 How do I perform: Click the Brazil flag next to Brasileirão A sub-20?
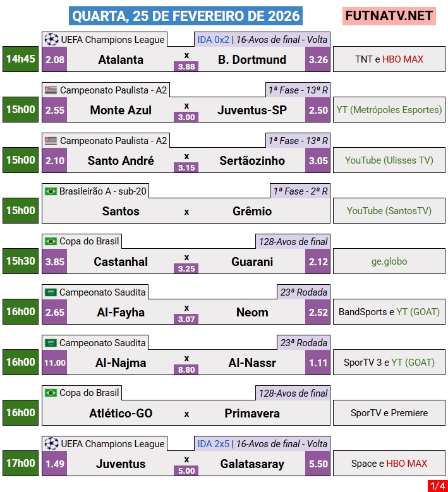(51, 191)
